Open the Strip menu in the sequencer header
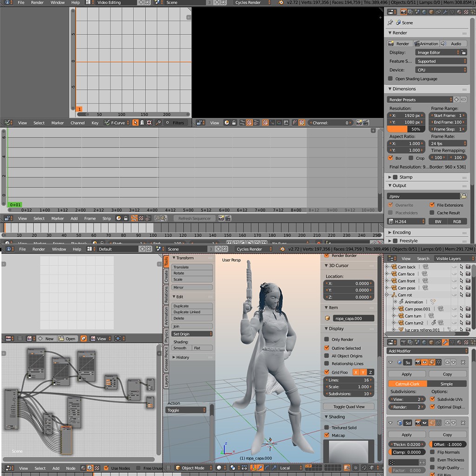Viewport: 476px width, 476px height. [x=106, y=218]
